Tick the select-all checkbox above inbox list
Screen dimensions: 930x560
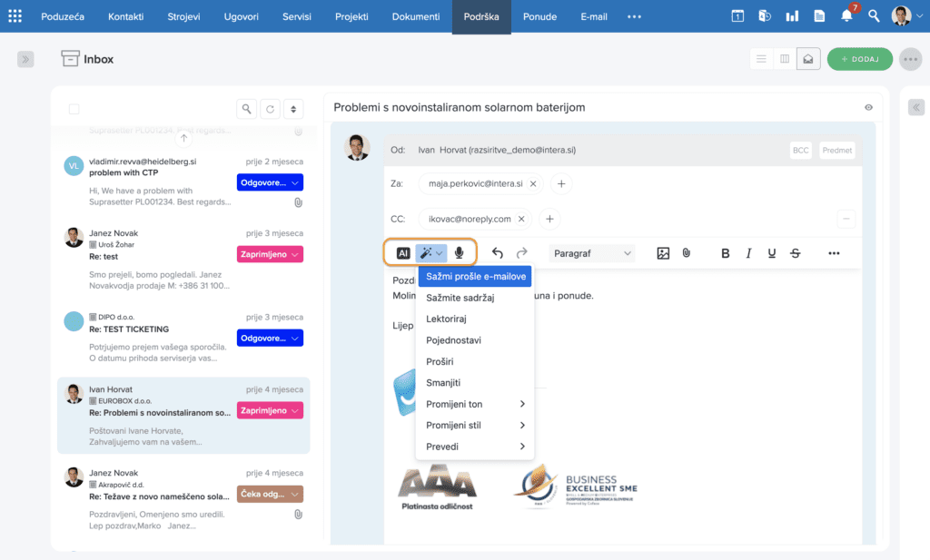pos(74,109)
